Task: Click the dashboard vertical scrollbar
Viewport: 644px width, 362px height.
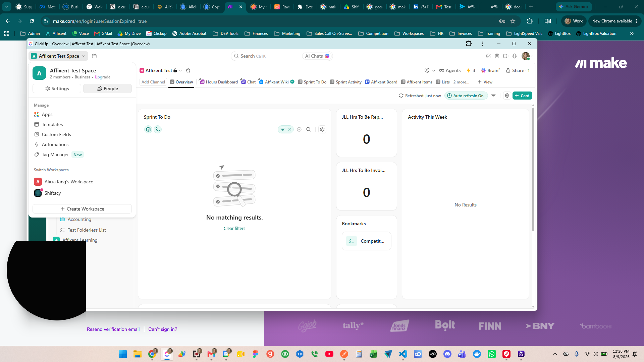Action: [x=533, y=169]
